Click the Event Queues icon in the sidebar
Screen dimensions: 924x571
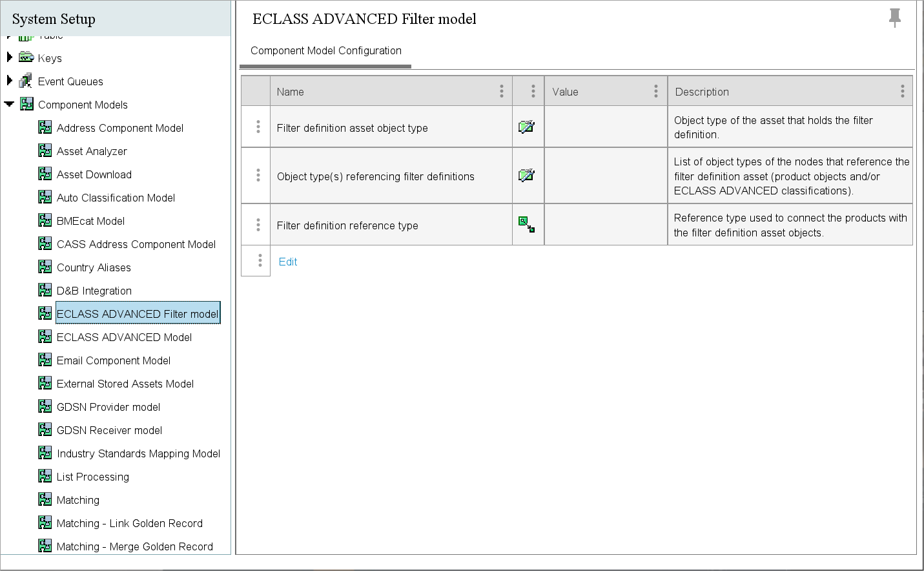tap(26, 80)
